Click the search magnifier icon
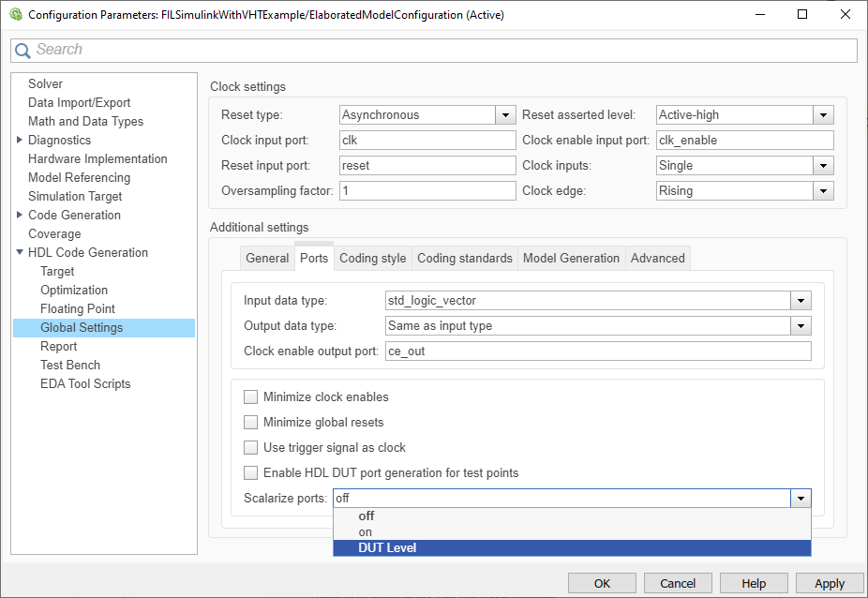 click(x=22, y=51)
